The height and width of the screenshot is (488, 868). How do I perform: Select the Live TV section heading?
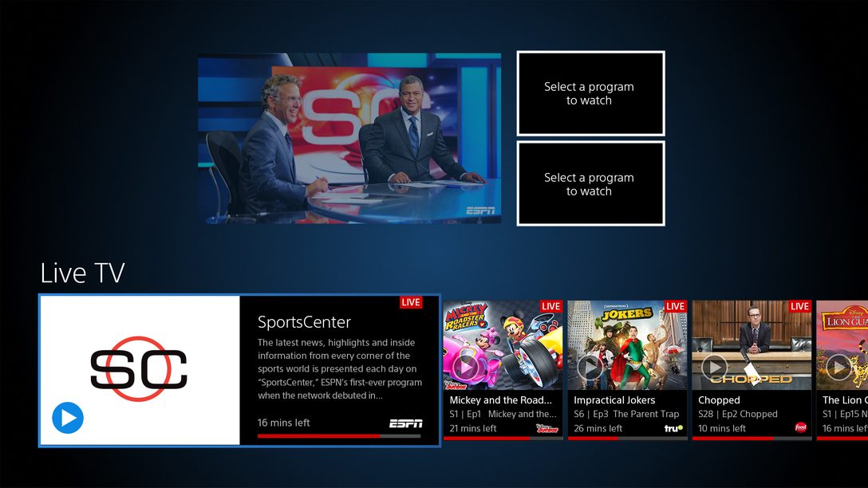(82, 274)
